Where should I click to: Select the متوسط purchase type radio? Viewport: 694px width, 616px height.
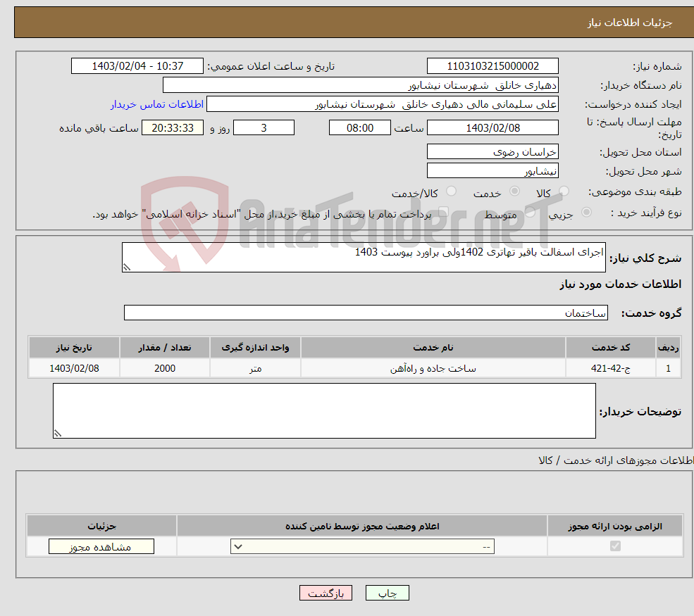tap(531, 213)
